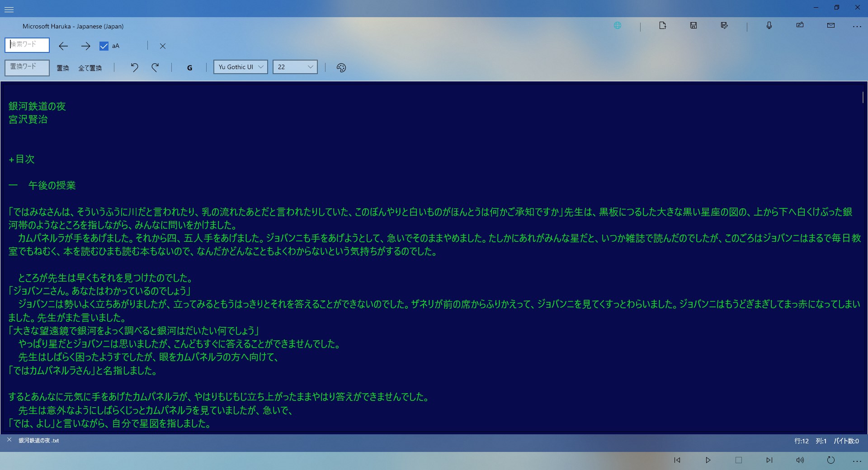The height and width of the screenshot is (470, 868).
Task: Click the line 「では、よし」と言いながら
Action: pyautogui.click(x=57, y=423)
